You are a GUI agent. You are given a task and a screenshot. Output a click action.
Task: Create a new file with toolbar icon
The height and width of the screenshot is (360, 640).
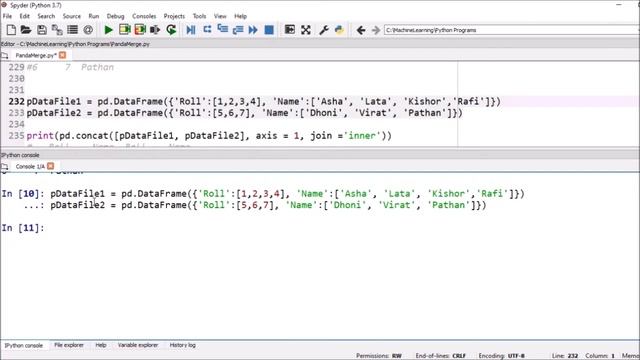pos(11,30)
